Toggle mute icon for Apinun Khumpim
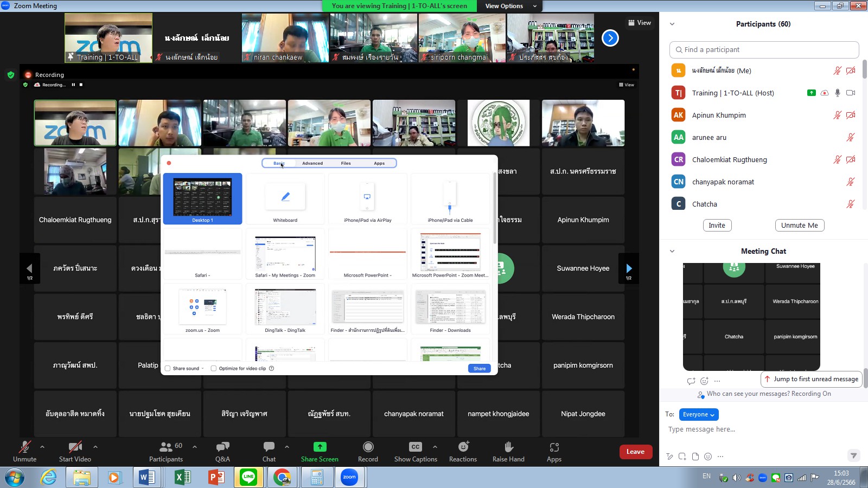 pyautogui.click(x=838, y=115)
